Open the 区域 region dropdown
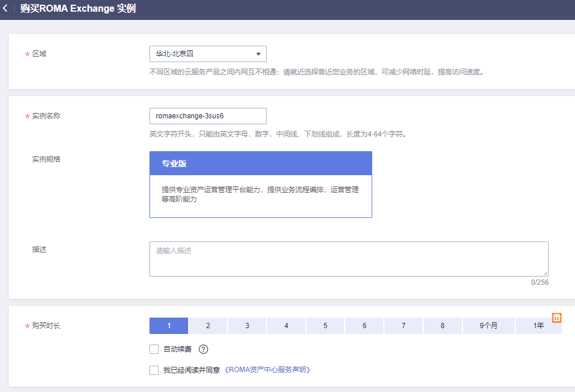This screenshot has width=575, height=392. 208,54
